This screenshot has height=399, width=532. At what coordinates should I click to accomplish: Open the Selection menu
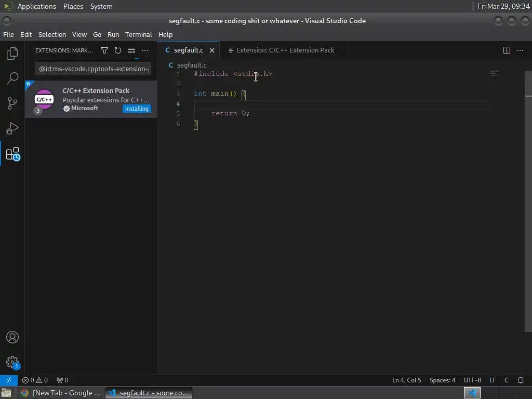tap(52, 35)
